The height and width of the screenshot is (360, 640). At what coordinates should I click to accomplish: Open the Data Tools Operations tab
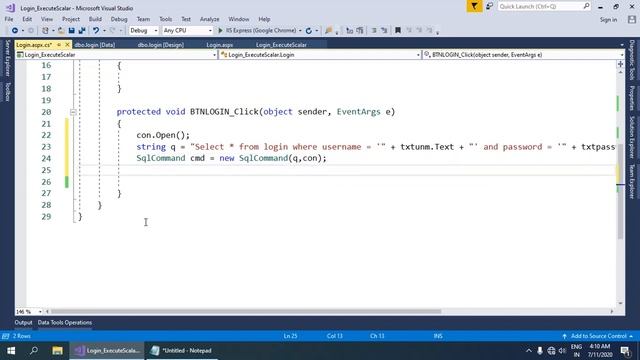point(64,322)
